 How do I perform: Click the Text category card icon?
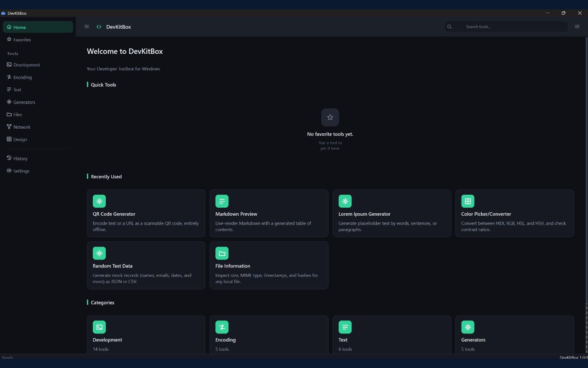(345, 327)
